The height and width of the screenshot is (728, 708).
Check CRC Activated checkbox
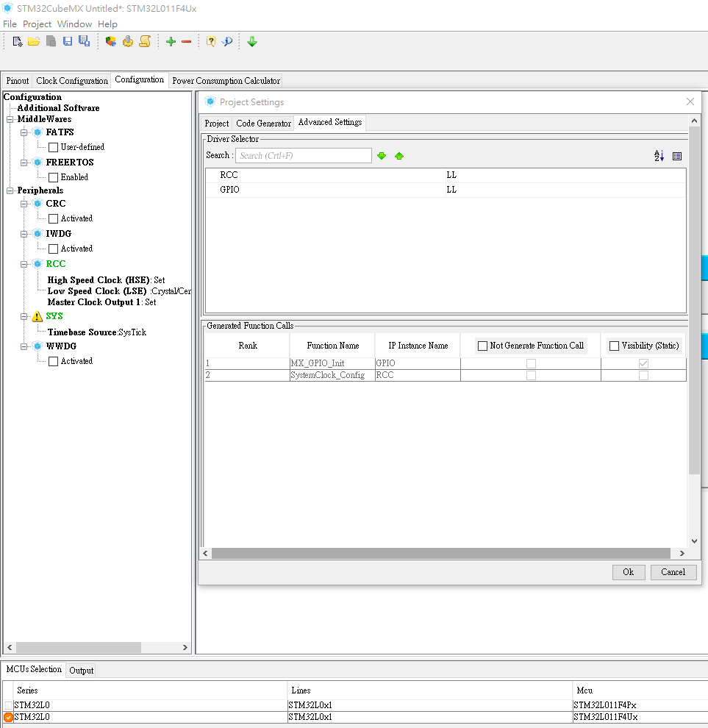pyautogui.click(x=54, y=218)
